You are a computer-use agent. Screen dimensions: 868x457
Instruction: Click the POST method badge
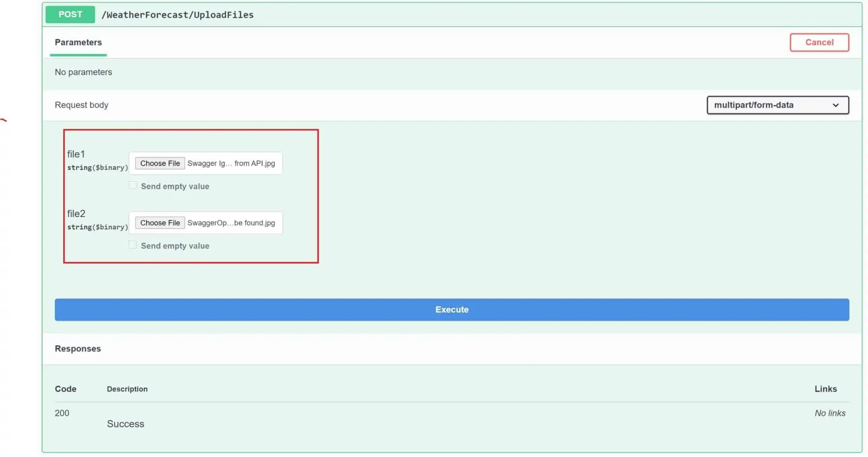coord(70,14)
